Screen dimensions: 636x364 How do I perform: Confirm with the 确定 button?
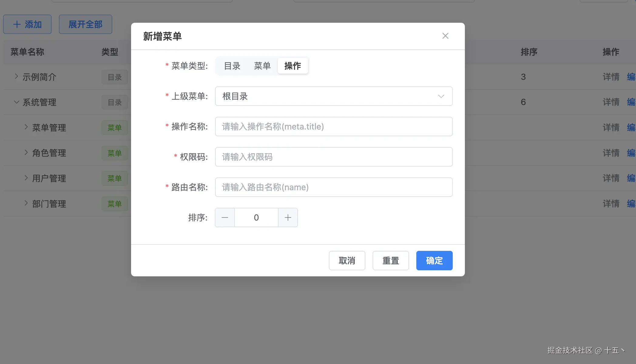coord(434,261)
